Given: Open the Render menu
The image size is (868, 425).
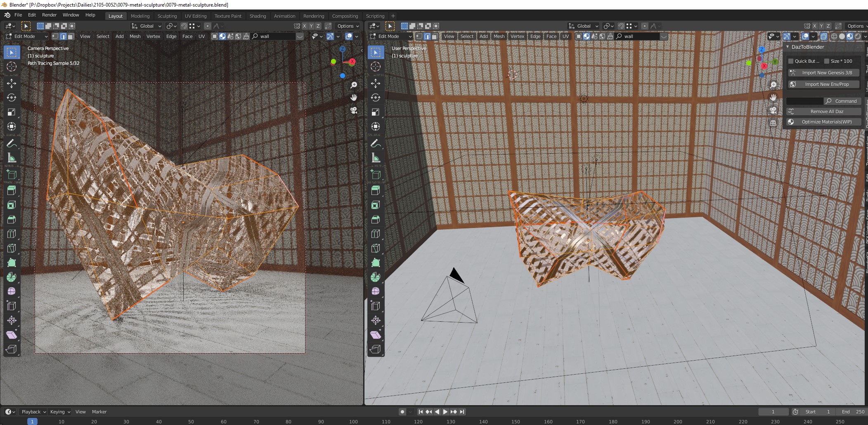Looking at the screenshot, I should [x=49, y=15].
